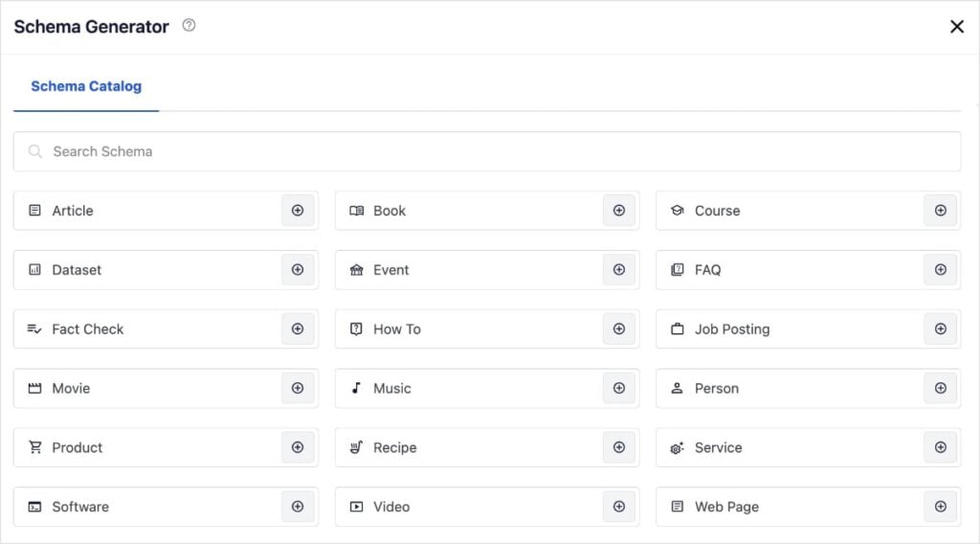Click the music note icon beside Music
Viewport: 980px width, 544px height.
356,388
